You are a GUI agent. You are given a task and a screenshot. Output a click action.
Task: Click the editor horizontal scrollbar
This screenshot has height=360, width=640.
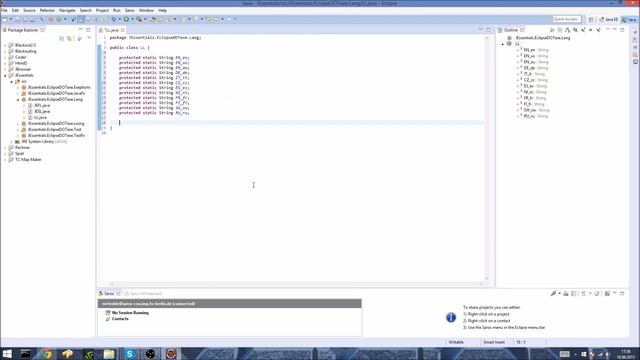[296, 284]
